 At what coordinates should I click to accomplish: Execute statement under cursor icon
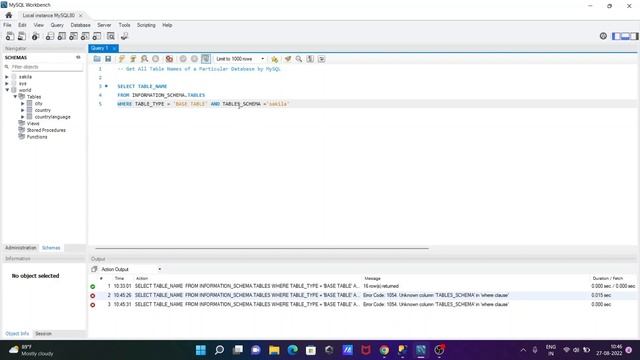133,59
